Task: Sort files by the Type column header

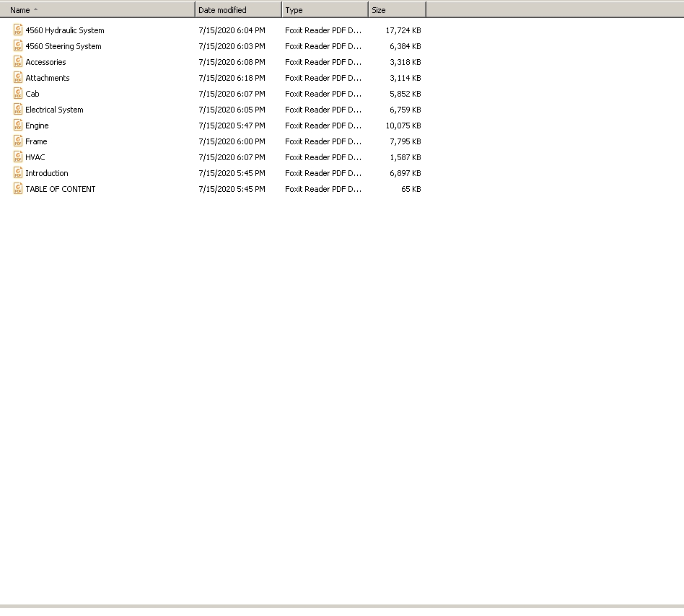Action: [325, 9]
